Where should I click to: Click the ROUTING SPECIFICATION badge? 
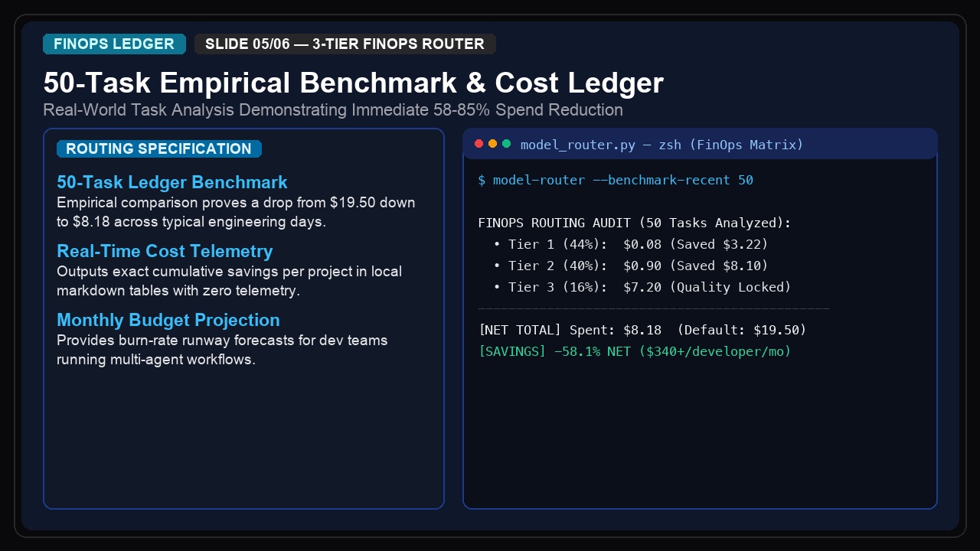(158, 148)
